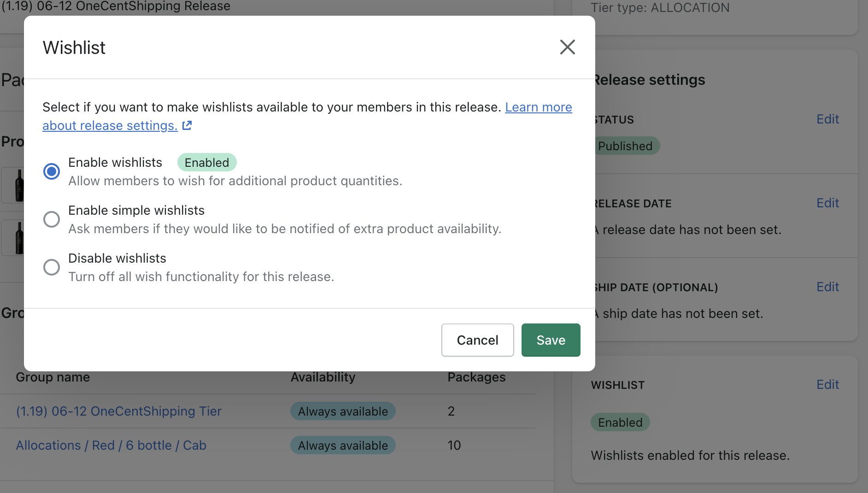Open the OneCentShipping Tier group link
Screen dimensions: 868x493
119,411
